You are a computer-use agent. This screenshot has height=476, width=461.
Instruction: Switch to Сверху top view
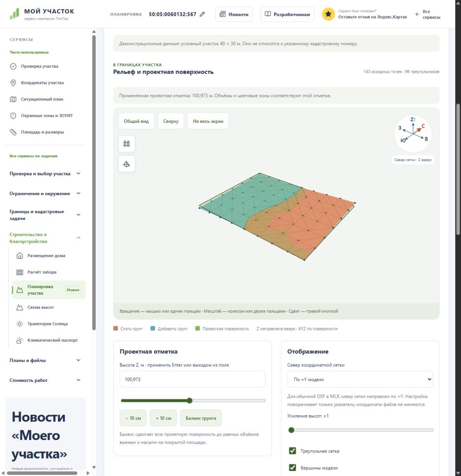[x=171, y=121]
